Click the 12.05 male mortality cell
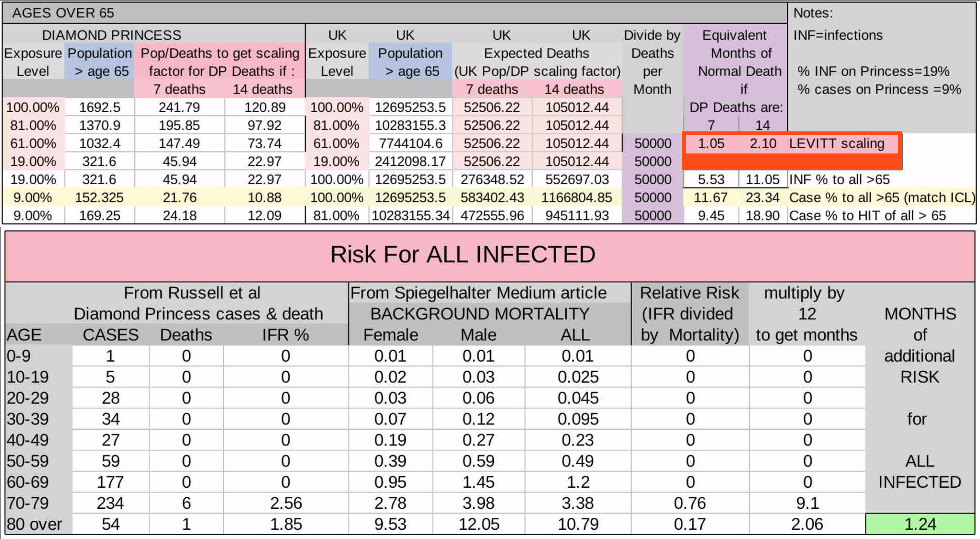 [x=478, y=524]
